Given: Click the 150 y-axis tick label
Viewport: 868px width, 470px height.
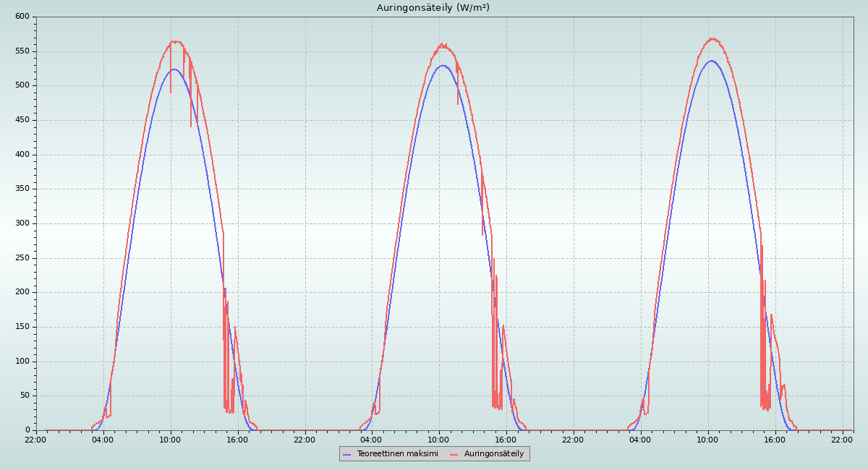Looking at the screenshot, I should [x=22, y=327].
